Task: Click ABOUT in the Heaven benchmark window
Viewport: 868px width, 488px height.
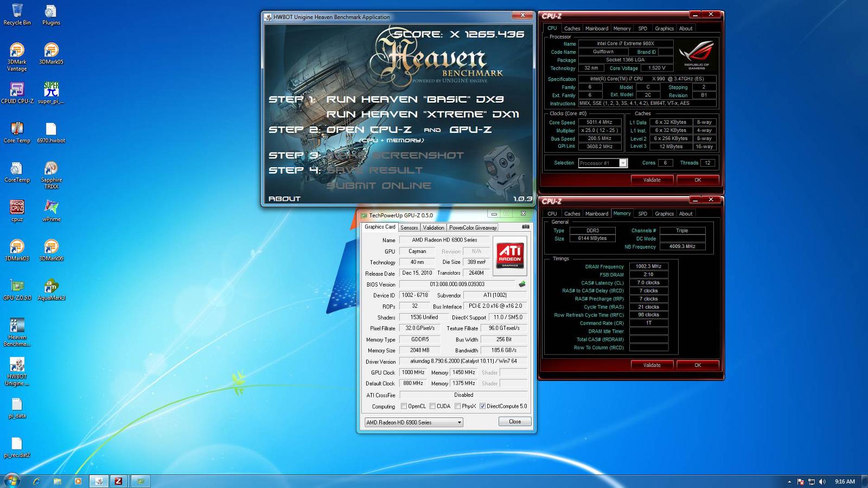Action: pyautogui.click(x=284, y=199)
